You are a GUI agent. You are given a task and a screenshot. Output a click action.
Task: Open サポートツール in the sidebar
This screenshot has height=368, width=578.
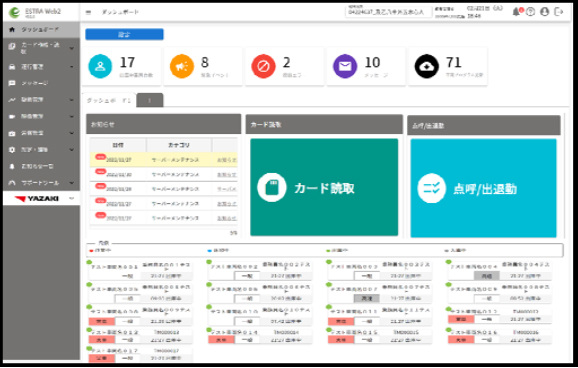(x=41, y=183)
